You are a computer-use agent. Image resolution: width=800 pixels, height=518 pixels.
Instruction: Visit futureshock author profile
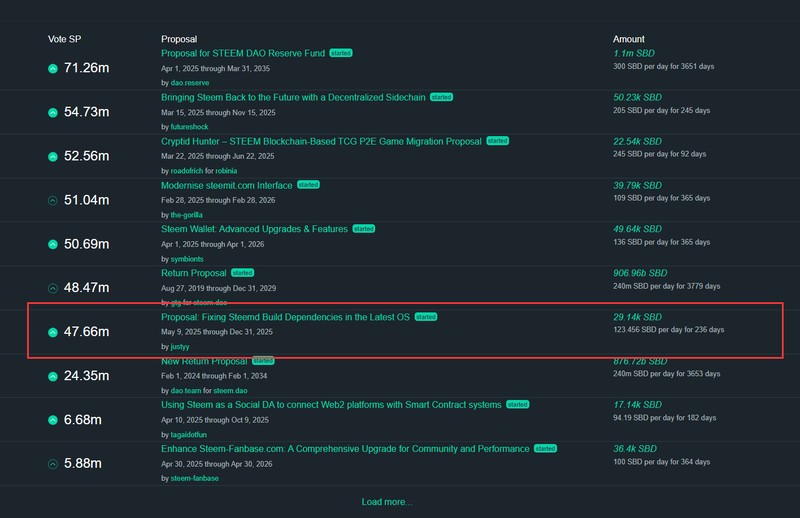click(x=189, y=127)
